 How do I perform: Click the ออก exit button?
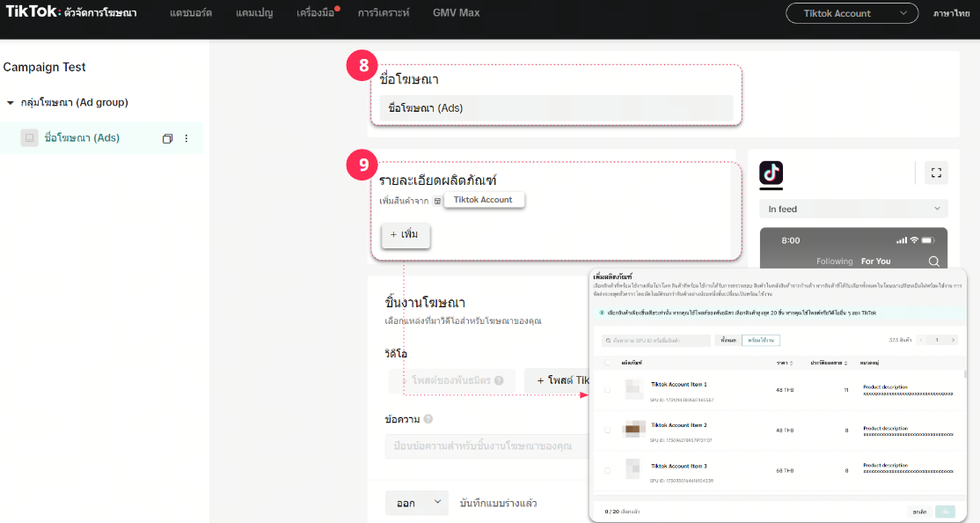[x=406, y=503]
